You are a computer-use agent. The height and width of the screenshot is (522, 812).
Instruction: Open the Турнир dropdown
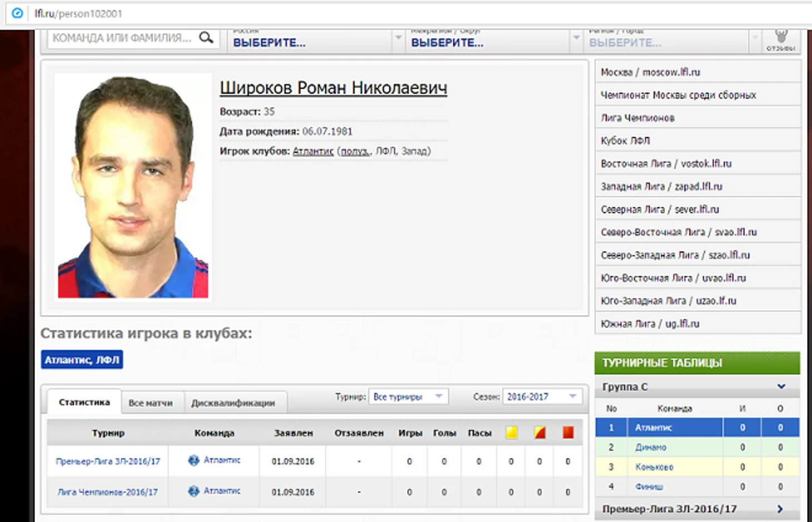click(408, 397)
